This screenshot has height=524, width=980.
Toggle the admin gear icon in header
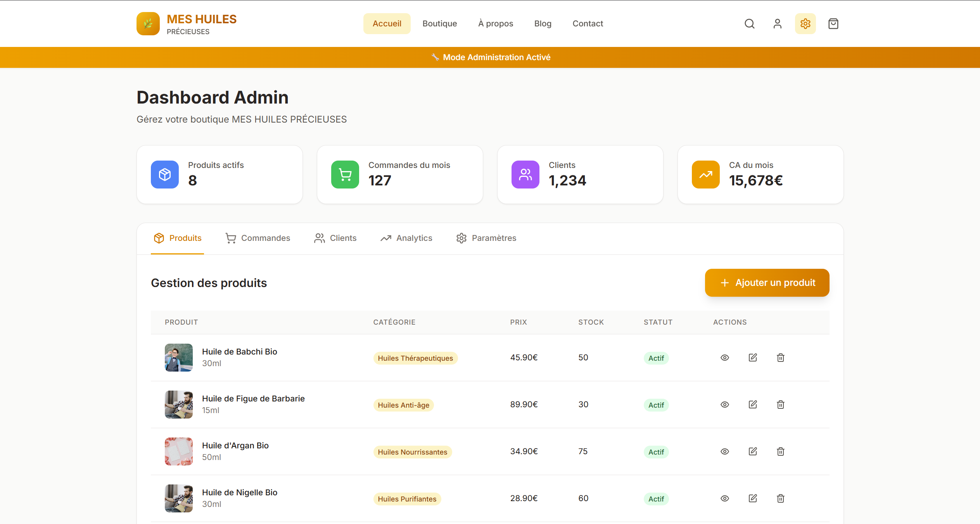(x=805, y=24)
